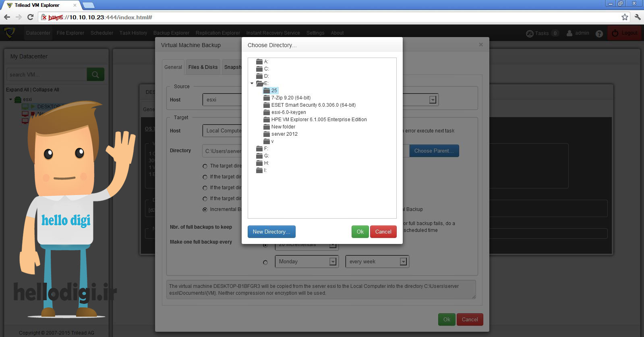Viewport: 644px width, 337px height.
Task: Open Backup Explorer
Action: (171, 33)
